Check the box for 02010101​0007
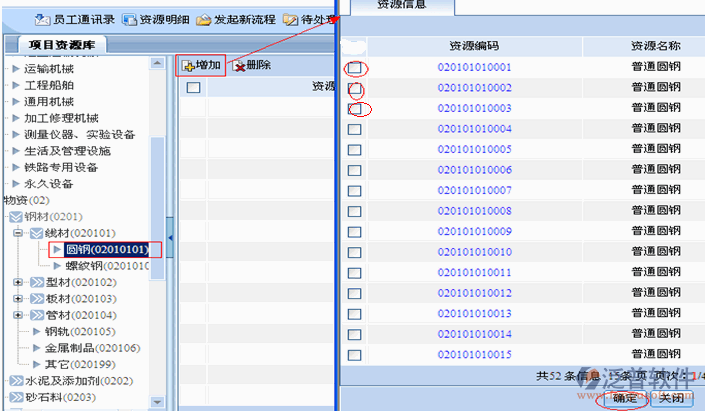Screen dimensions: 705x411 click(x=354, y=191)
